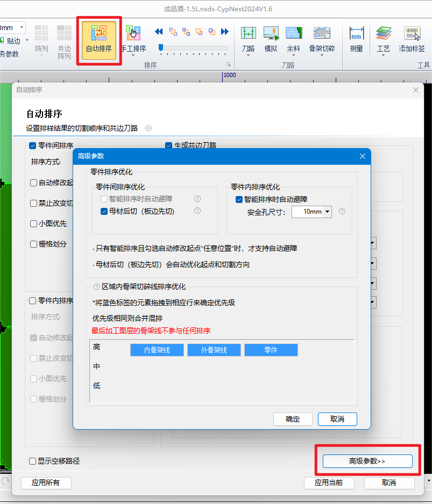Click the 自动排序 ribbon icon

pyautogui.click(x=98, y=40)
